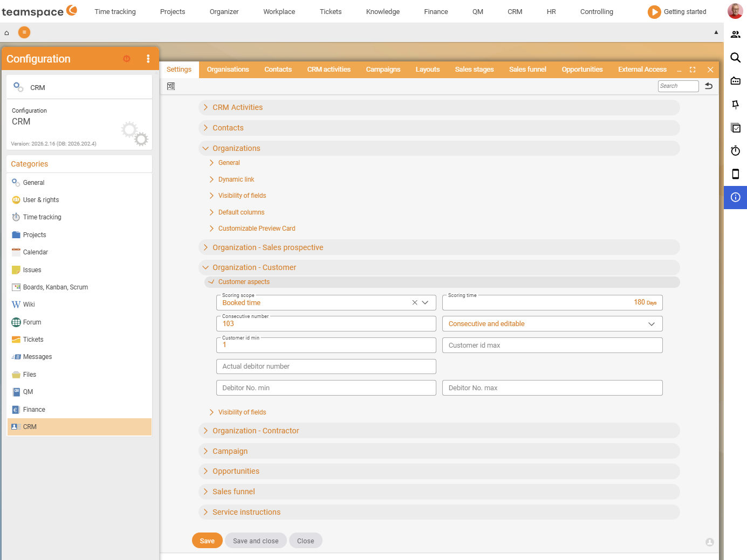Click the blue info sidebar icon
The height and width of the screenshot is (560, 747).
(735, 197)
